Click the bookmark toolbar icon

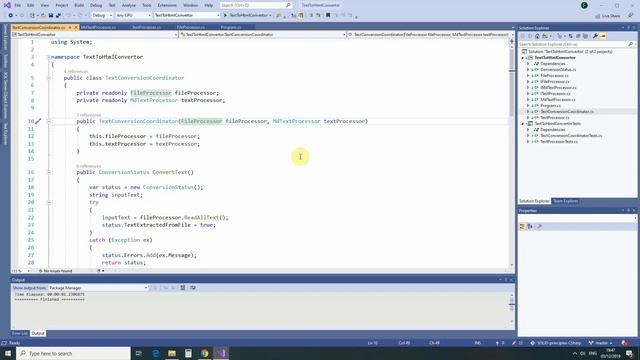[328, 16]
